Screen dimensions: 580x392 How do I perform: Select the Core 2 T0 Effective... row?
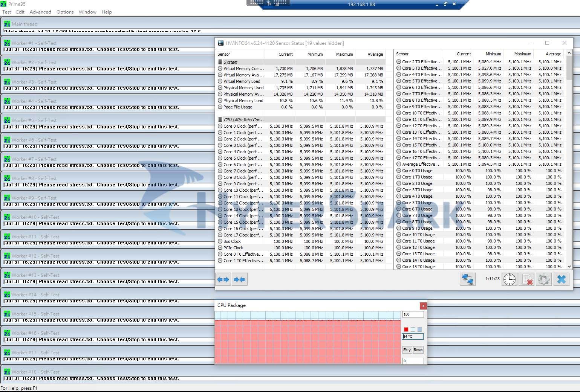[x=479, y=62]
